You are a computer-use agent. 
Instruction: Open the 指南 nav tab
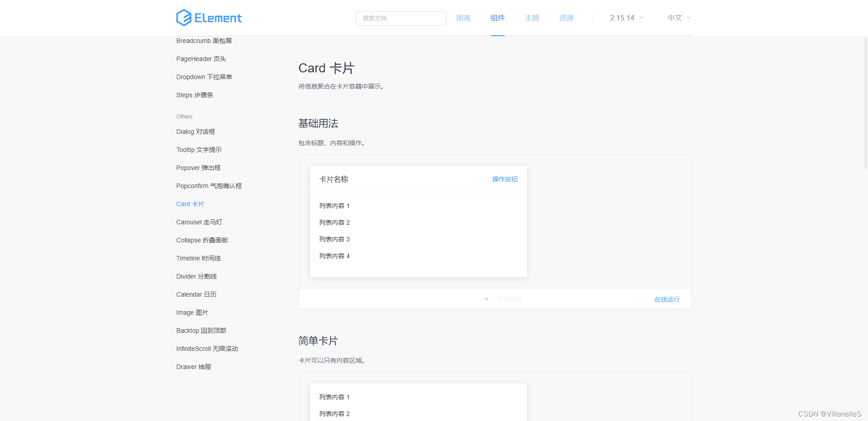tap(463, 18)
